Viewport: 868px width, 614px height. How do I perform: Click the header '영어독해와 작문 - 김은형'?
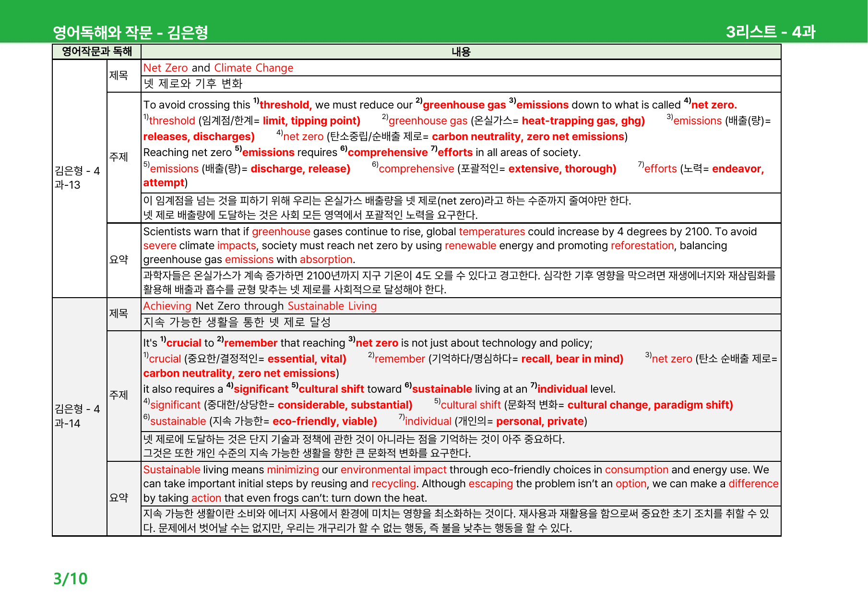pyautogui.click(x=130, y=32)
